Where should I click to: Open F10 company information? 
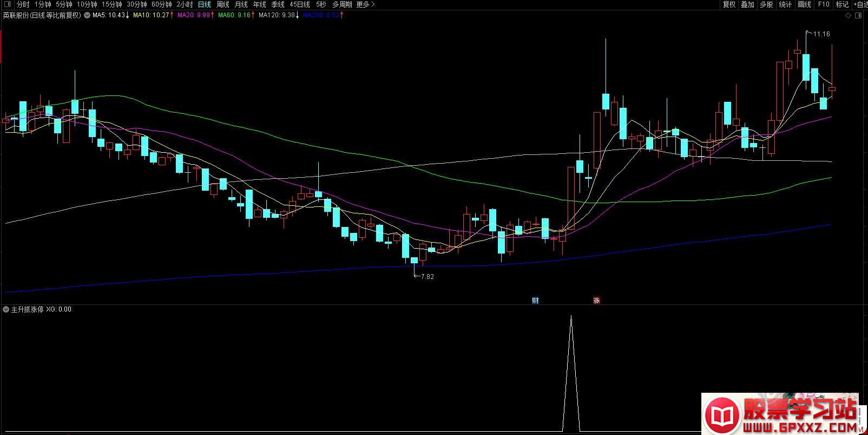coord(824,4)
